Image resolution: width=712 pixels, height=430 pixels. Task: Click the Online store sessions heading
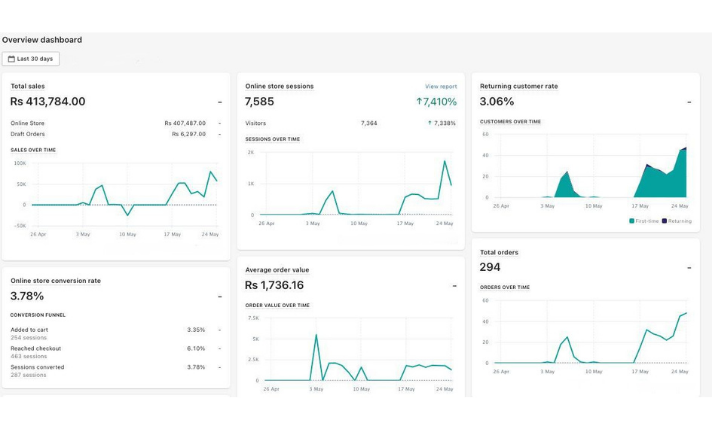[x=279, y=86]
